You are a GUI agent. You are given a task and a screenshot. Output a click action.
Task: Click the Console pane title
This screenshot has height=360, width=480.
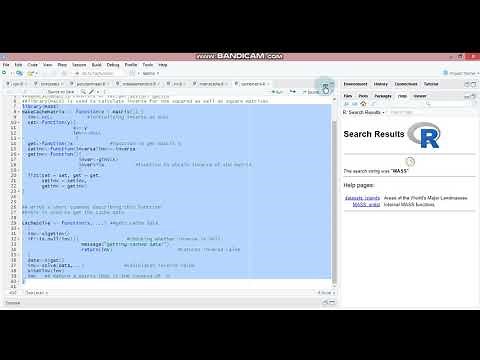click(13, 303)
